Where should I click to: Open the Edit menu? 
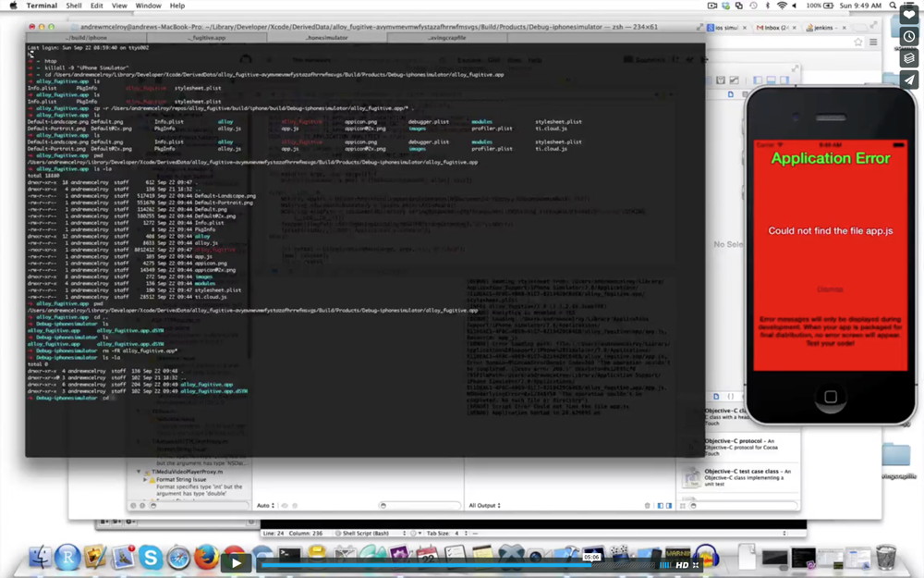click(97, 6)
